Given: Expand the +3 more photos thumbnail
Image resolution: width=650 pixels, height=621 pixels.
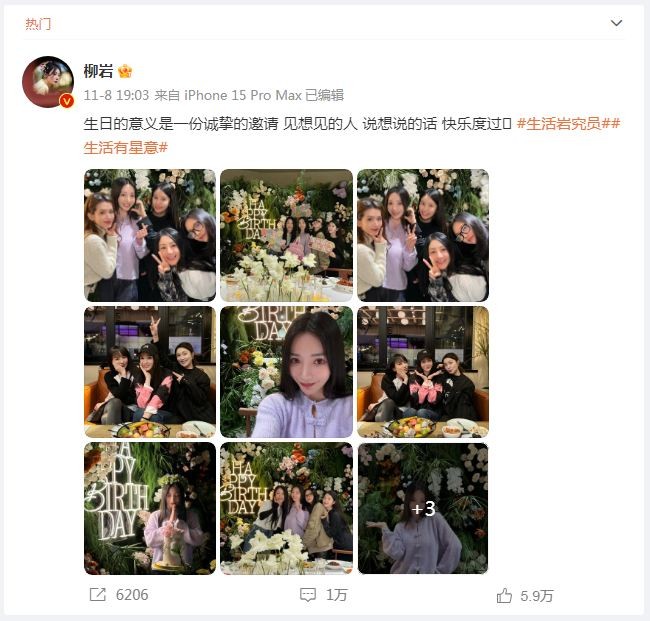Looking at the screenshot, I should coord(423,508).
